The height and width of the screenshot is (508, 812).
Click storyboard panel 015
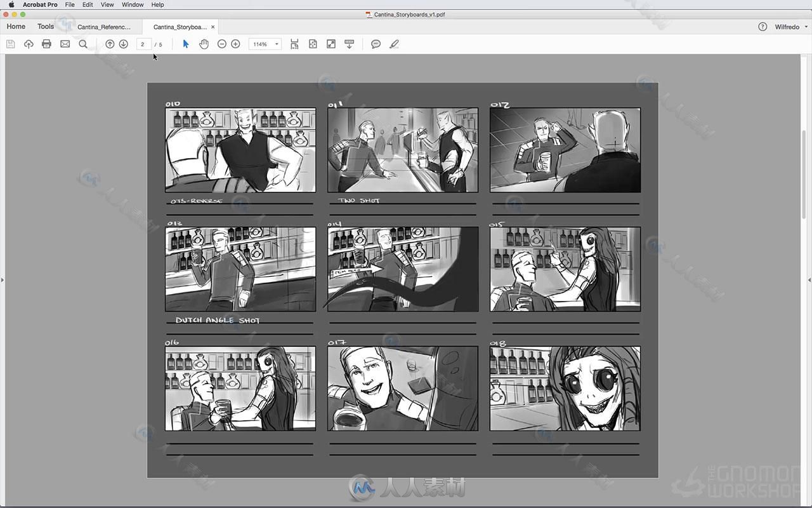click(565, 269)
